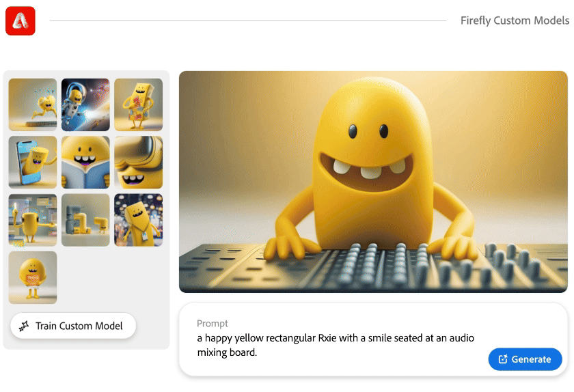Image resolution: width=574 pixels, height=392 pixels.
Task: Select the character holding a pencil thumbnail
Action: (33, 220)
